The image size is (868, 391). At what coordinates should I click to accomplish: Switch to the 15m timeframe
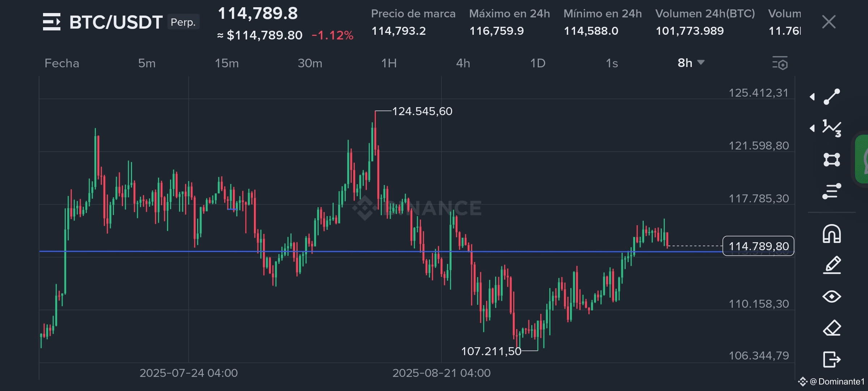pyautogui.click(x=227, y=63)
